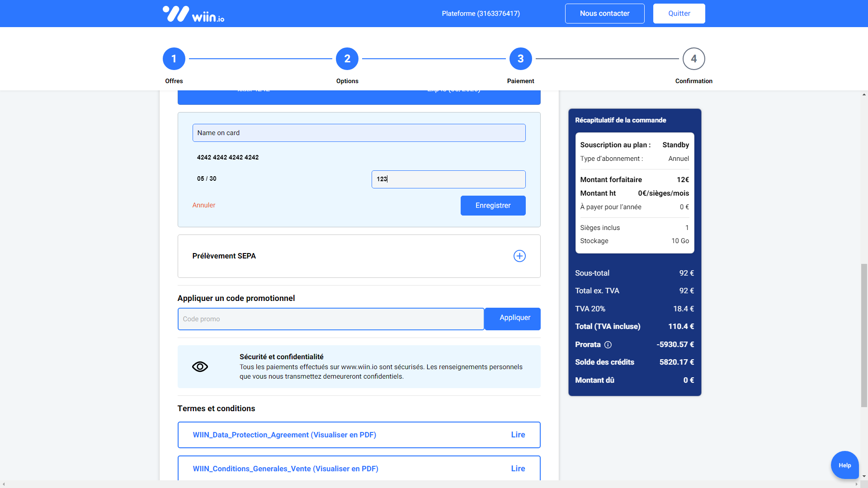Click the vertical scrollbar thumb

pos(864,335)
